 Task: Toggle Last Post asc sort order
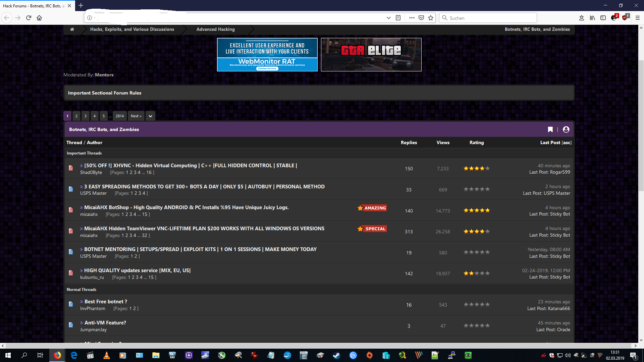coord(567,142)
